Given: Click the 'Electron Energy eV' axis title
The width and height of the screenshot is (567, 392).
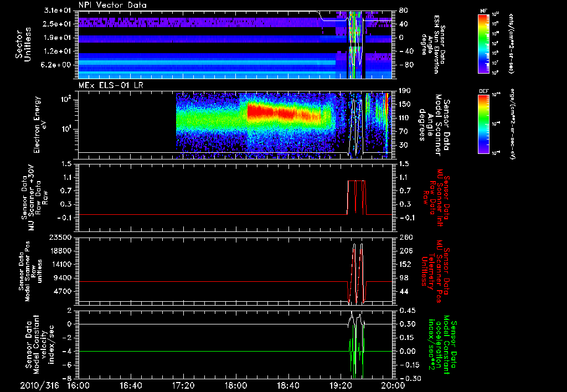Looking at the screenshot, I should click(40, 125).
